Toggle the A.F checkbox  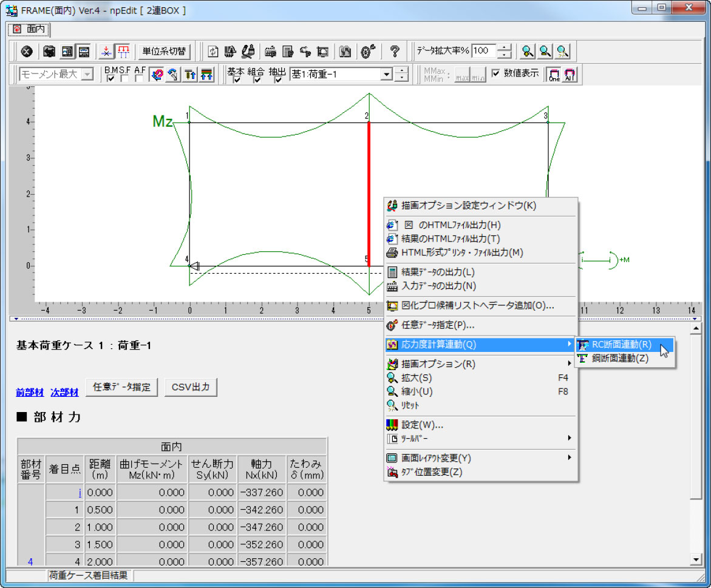coord(139,78)
